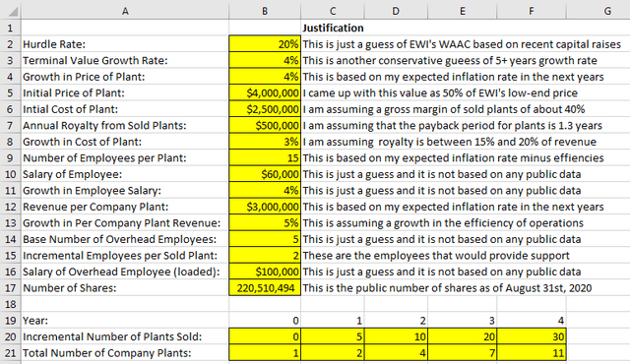Select Number of Employees per Plant value 15
Viewport: 630px width, 364px height.
click(265, 157)
